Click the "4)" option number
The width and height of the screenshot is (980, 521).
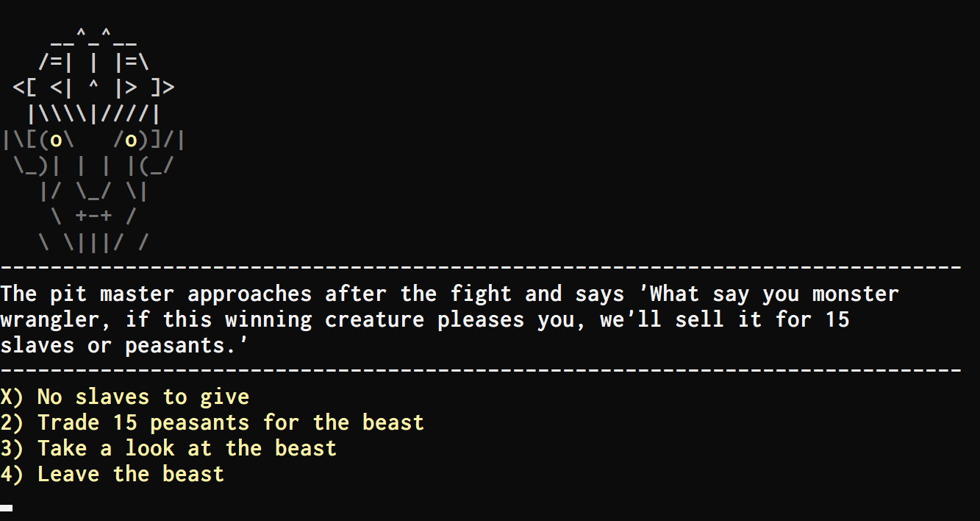point(12,475)
